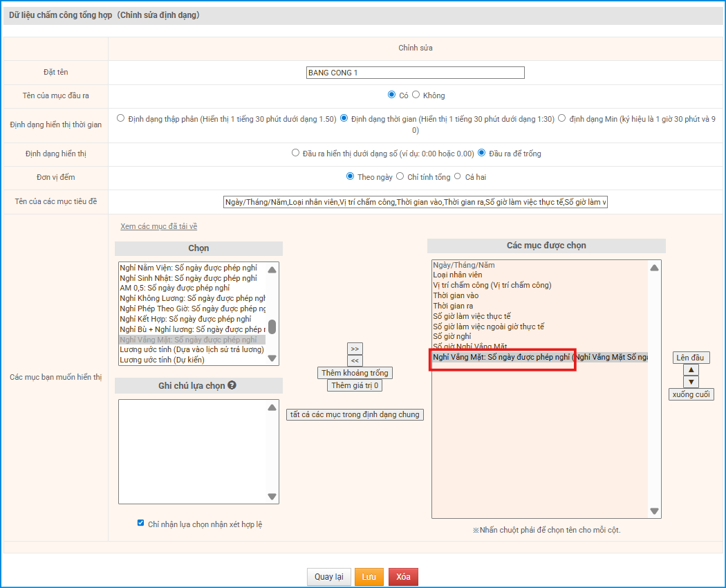
Task: Open Xem các mục đã tải về link
Action: coord(158,226)
